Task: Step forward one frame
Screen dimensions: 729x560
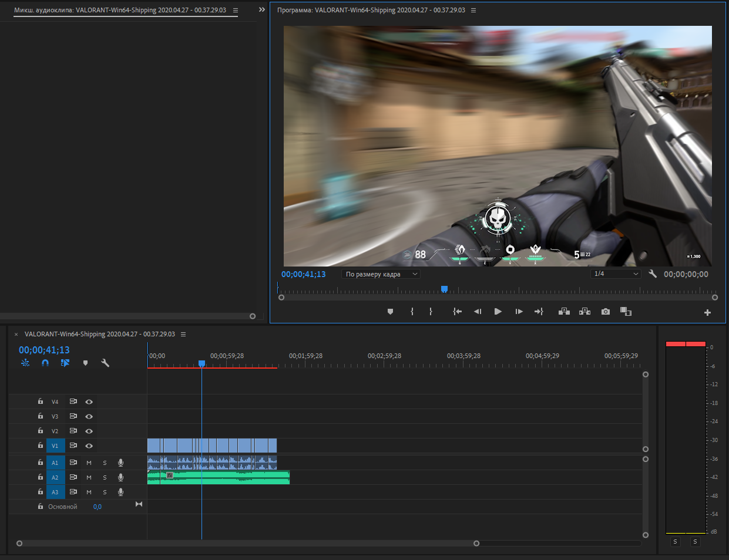Action: point(519,312)
